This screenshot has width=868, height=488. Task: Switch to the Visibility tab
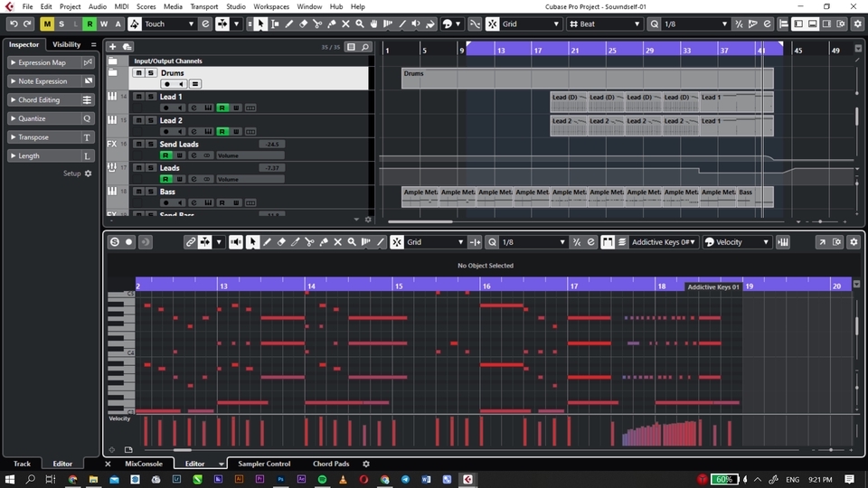(66, 44)
